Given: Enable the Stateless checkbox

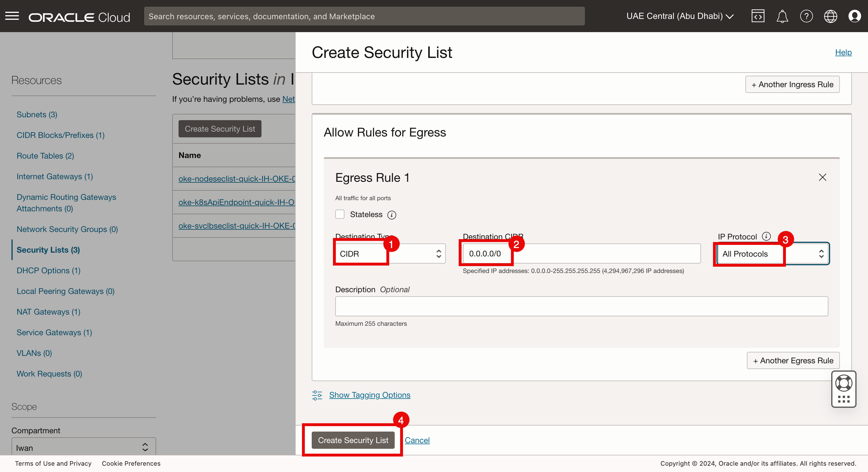Looking at the screenshot, I should coord(340,214).
